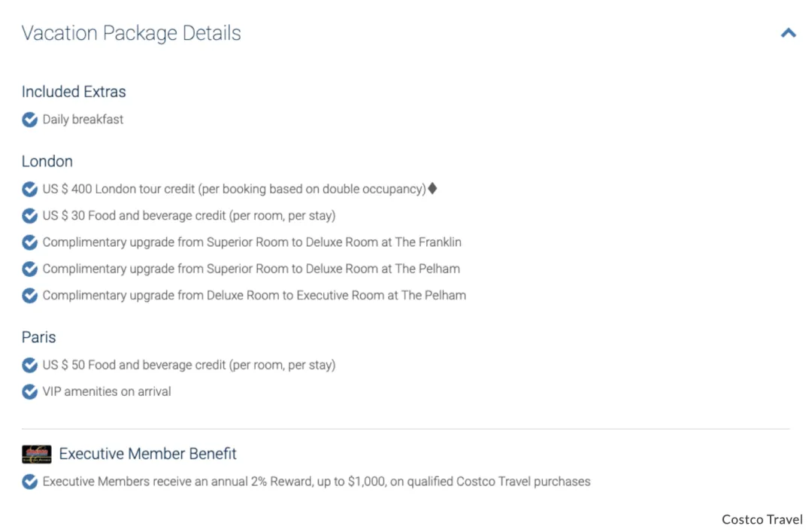Screen dimensions: 812x532
Task: Click checkmark beside $50 Paris food credit
Action: pos(29,365)
